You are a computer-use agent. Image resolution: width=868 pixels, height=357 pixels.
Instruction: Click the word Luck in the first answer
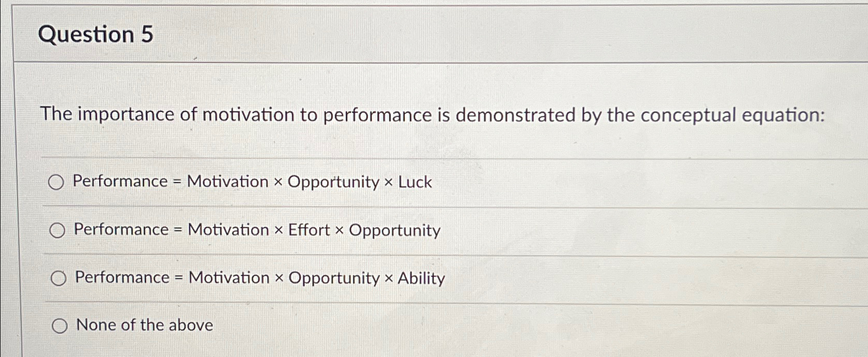tap(416, 182)
